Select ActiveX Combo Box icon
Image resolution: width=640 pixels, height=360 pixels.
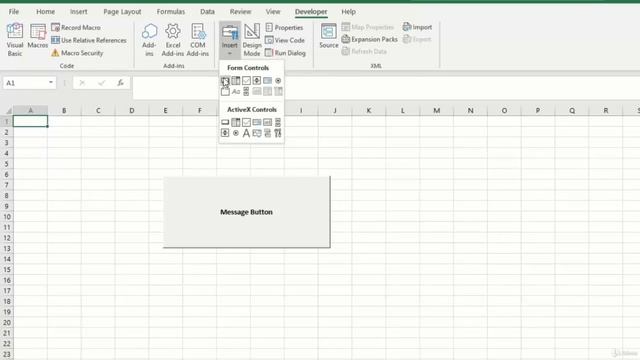click(236, 122)
